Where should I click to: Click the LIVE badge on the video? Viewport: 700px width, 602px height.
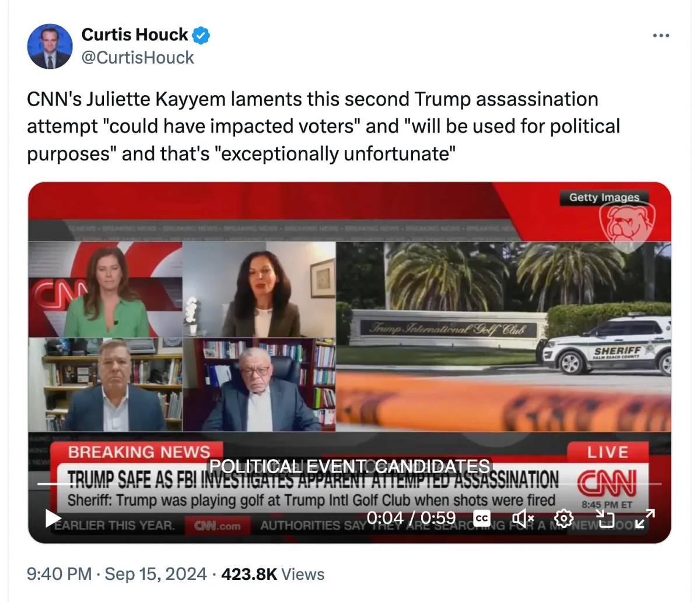click(608, 452)
